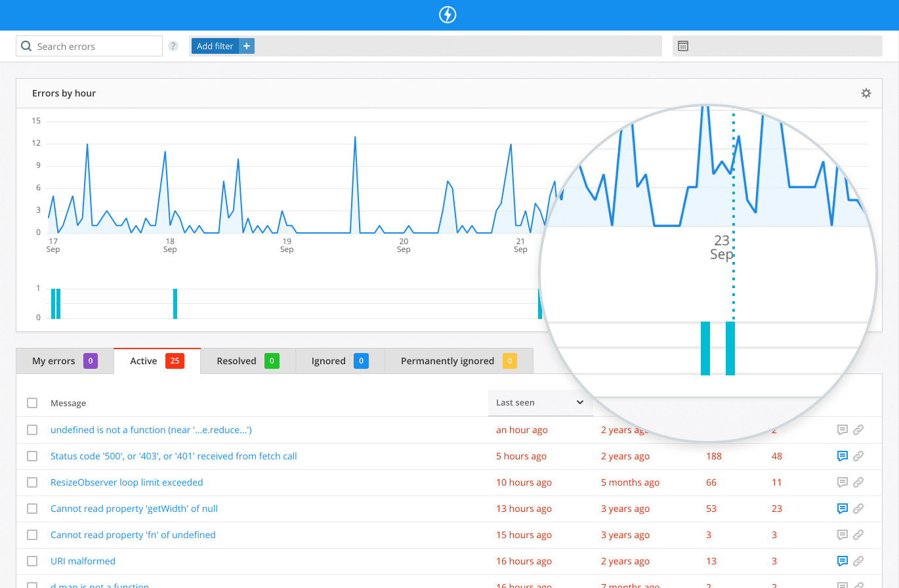Click link icon on 'getWidth' of null row
The height and width of the screenshot is (588, 899).
[858, 509]
